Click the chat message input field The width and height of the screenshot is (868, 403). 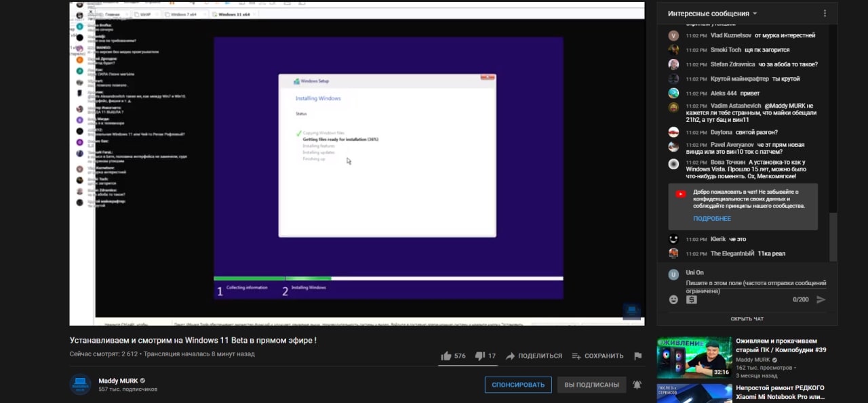(756, 287)
